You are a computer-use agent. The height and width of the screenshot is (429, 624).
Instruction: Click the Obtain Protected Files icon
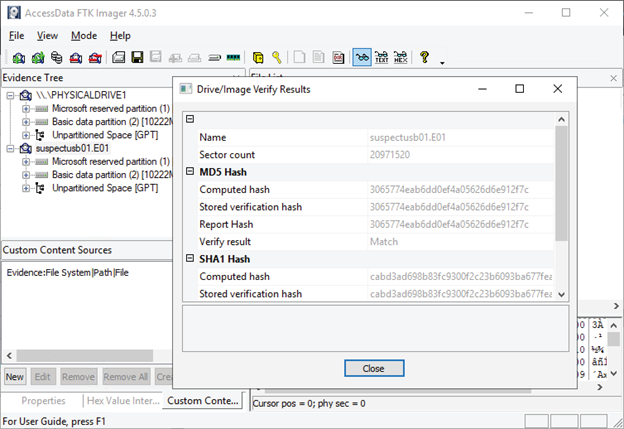258,58
